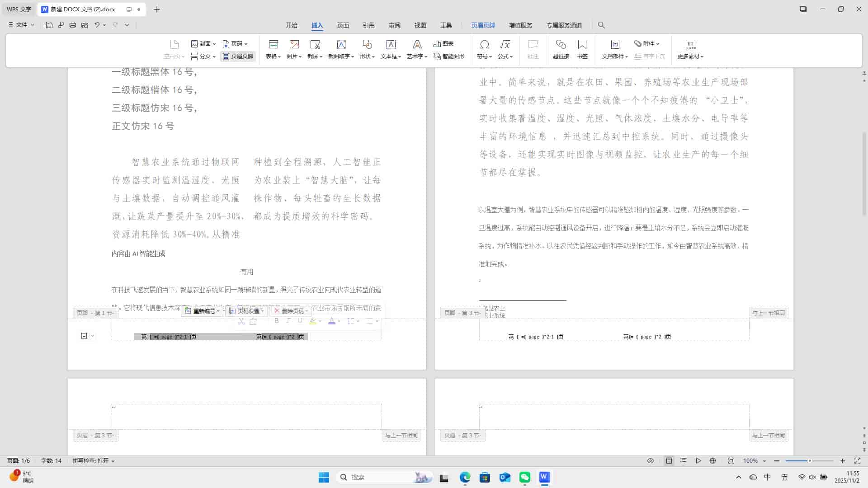Switch to the 页面 Page tab
Viewport: 868px width, 488px height.
coord(343,25)
